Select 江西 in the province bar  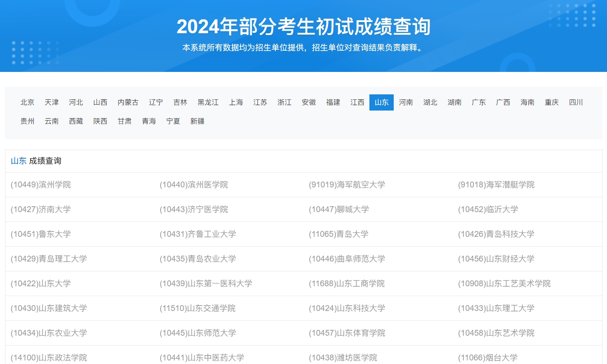point(357,102)
